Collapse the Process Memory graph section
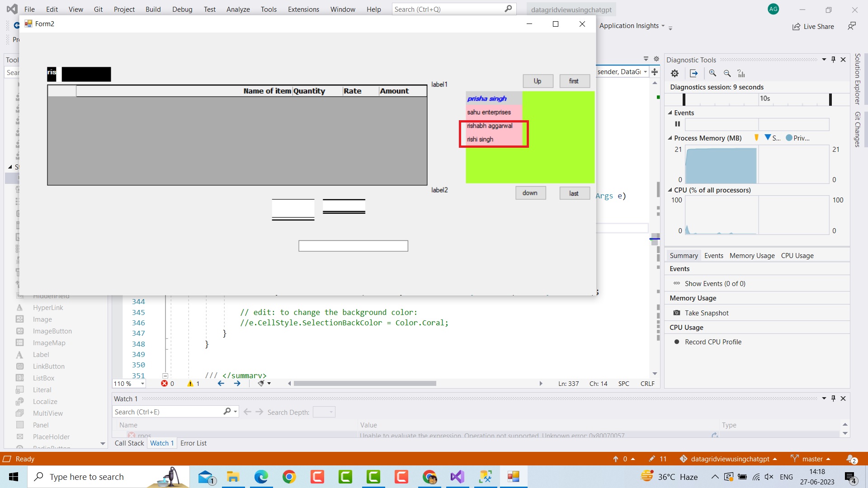This screenshot has width=868, height=488. (x=670, y=138)
